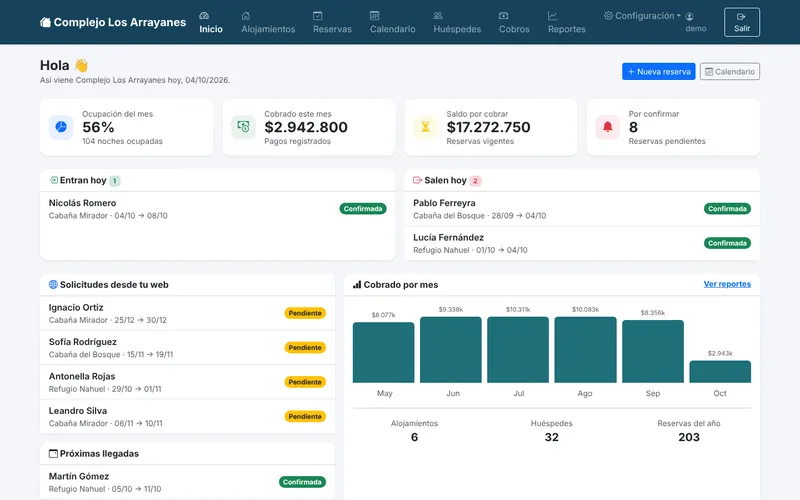Follow the Ver reportes link
Screen dimensions: 800x500
pyautogui.click(x=727, y=284)
